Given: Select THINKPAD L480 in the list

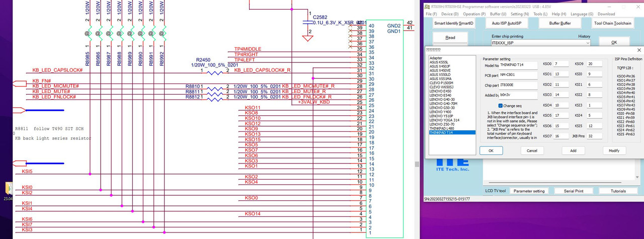Looking at the screenshot, I should click(x=452, y=128).
